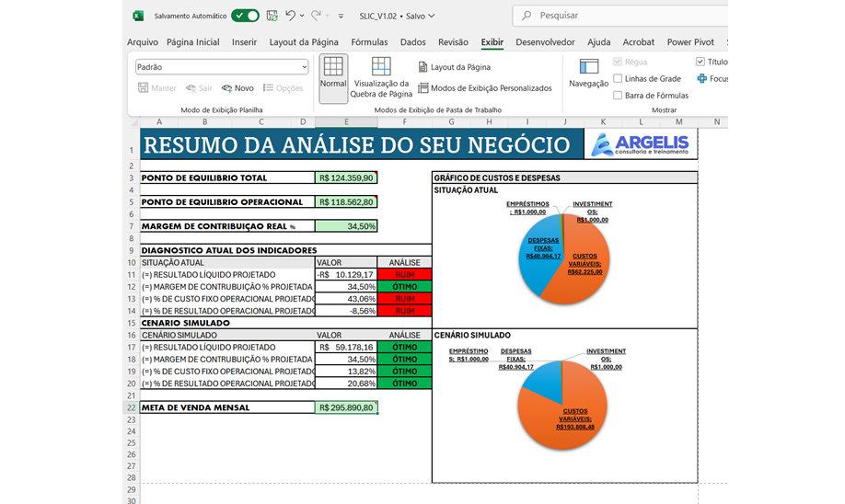The image size is (845, 504).
Task: Click the CENARIO SIMULADO heading cell
Action: tap(285, 323)
